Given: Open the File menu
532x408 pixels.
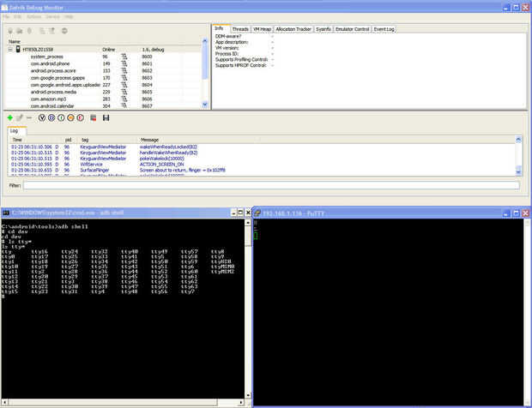Looking at the screenshot, I should click(6, 16).
